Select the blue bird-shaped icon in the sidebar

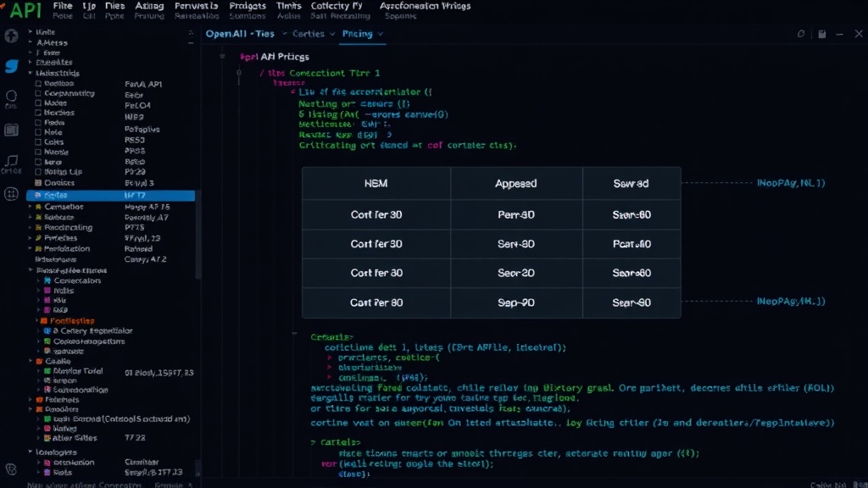tap(12, 66)
